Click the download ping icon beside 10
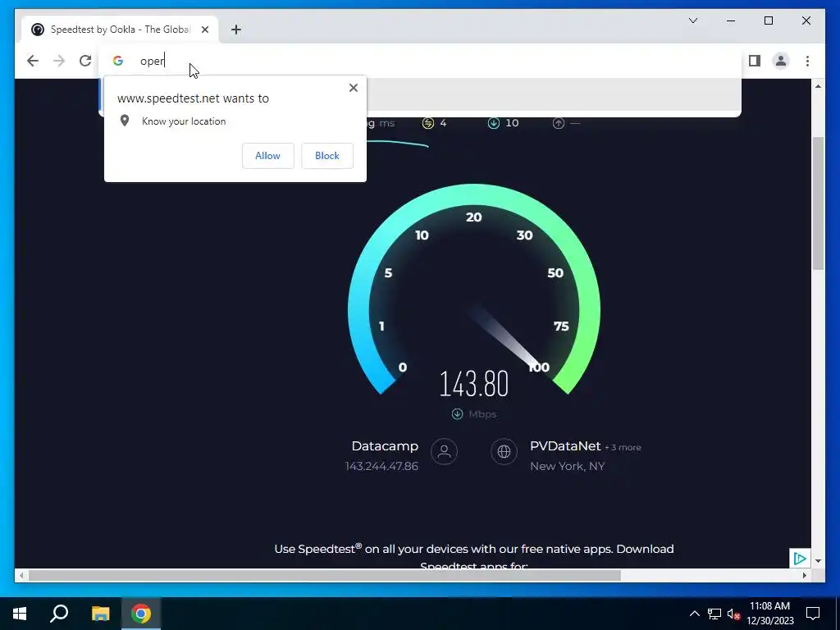 [493, 123]
